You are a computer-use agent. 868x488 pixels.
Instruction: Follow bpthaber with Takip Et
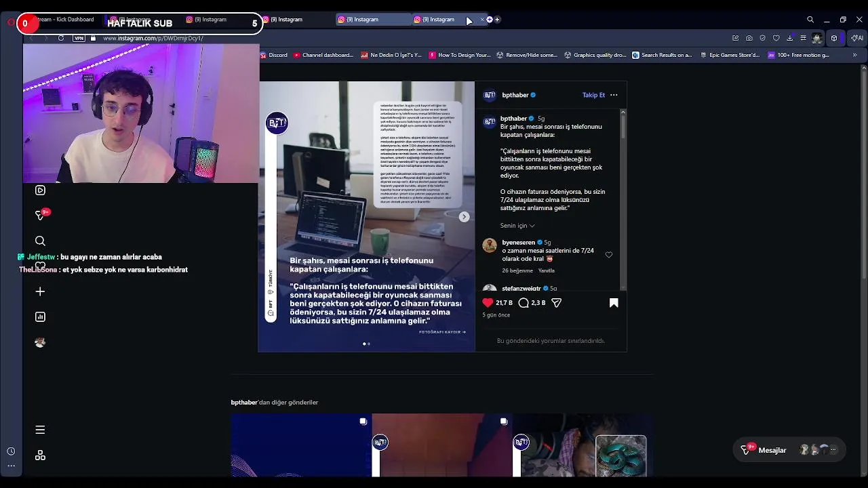pyautogui.click(x=593, y=95)
